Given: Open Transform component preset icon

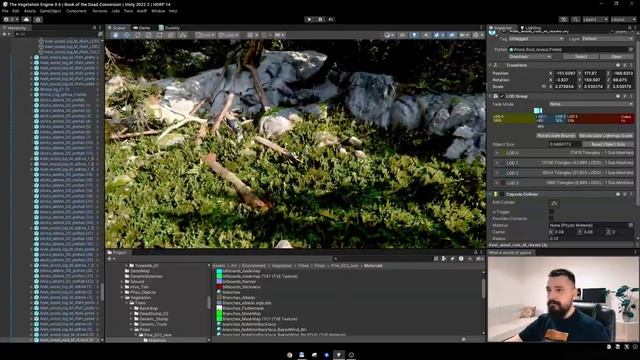Looking at the screenshot, I should click(624, 65).
